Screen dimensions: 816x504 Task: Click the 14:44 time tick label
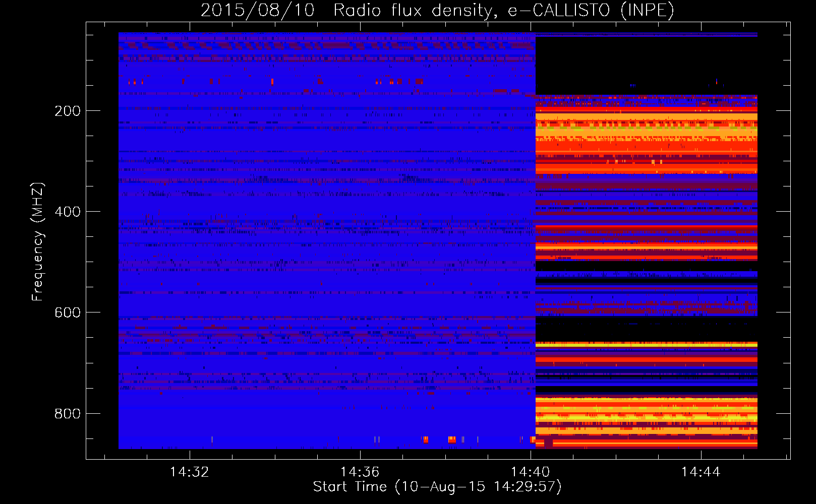click(701, 472)
